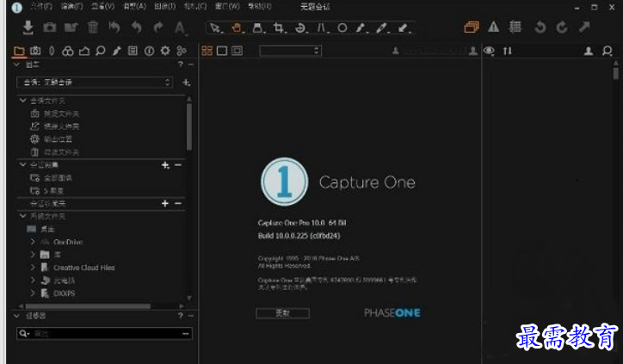Click the Auto adjust 'A' icon
The image size is (623, 364).
click(x=180, y=28)
